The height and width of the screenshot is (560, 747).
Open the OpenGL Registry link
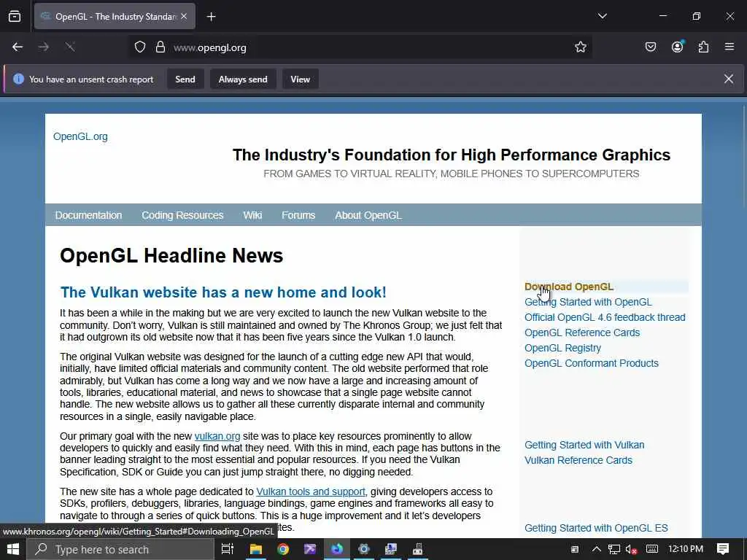coord(562,348)
